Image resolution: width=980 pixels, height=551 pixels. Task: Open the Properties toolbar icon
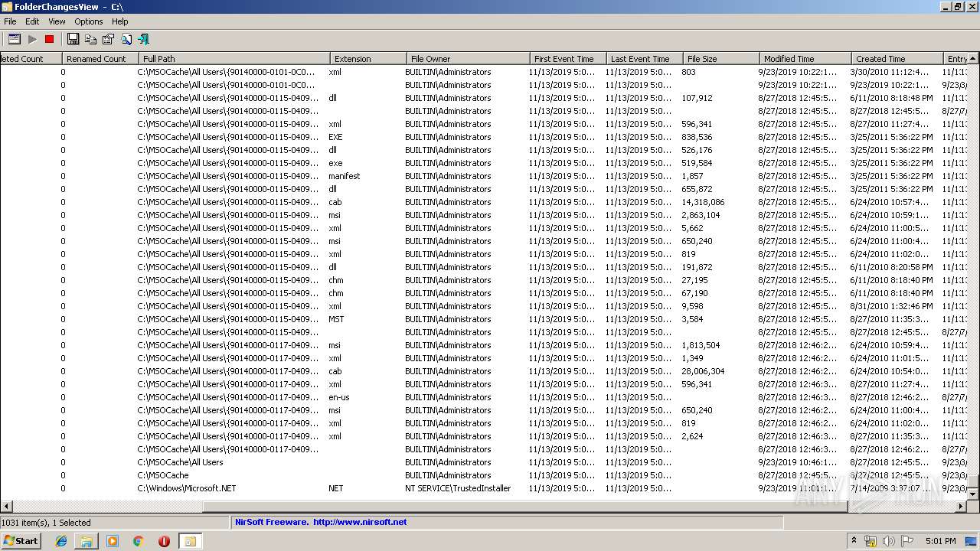[x=108, y=39]
